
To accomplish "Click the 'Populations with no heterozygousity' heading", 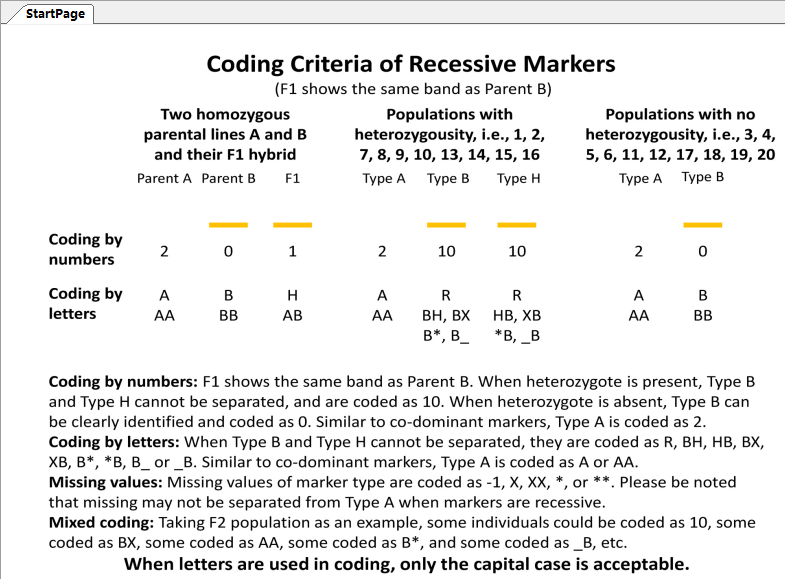I will coord(680,134).
